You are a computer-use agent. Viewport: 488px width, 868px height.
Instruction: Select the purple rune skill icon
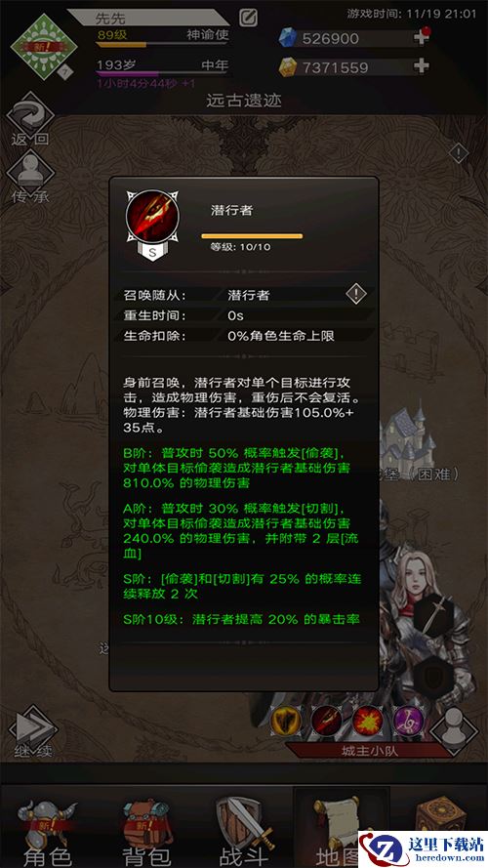point(408,721)
